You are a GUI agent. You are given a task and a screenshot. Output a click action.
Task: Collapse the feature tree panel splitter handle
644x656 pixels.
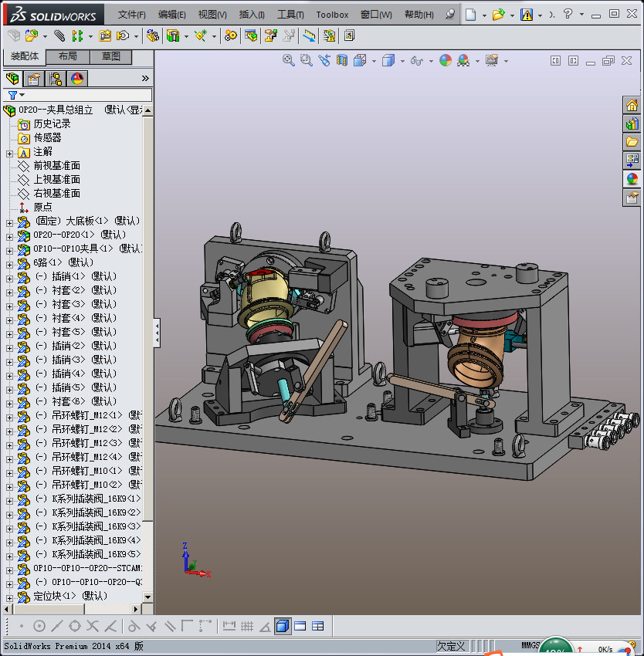pos(158,333)
